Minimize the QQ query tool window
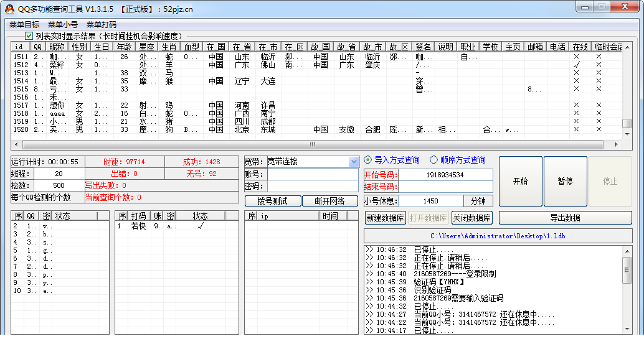This screenshot has width=644, height=349. (x=585, y=7)
